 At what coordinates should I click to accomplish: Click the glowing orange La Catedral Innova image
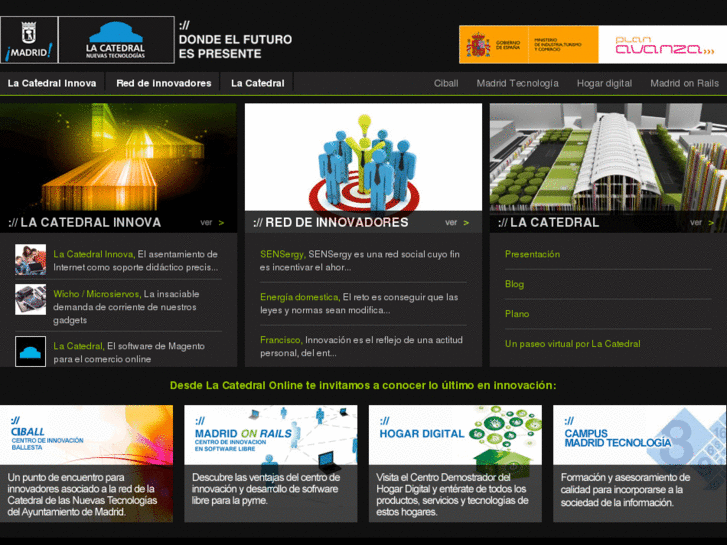coord(118,158)
